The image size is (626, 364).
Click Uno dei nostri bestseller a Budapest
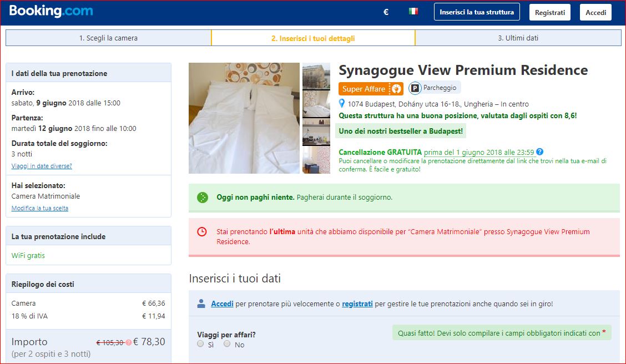[401, 131]
